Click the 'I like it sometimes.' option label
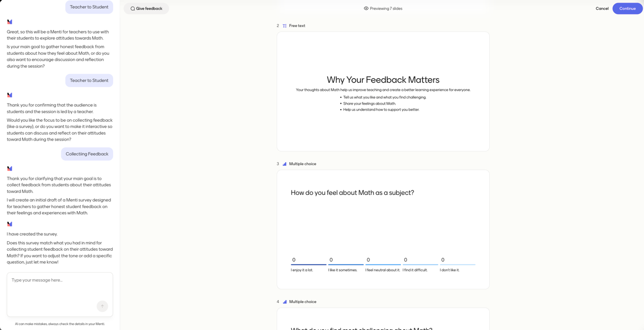Image resolution: width=644 pixels, height=330 pixels. 343,270
